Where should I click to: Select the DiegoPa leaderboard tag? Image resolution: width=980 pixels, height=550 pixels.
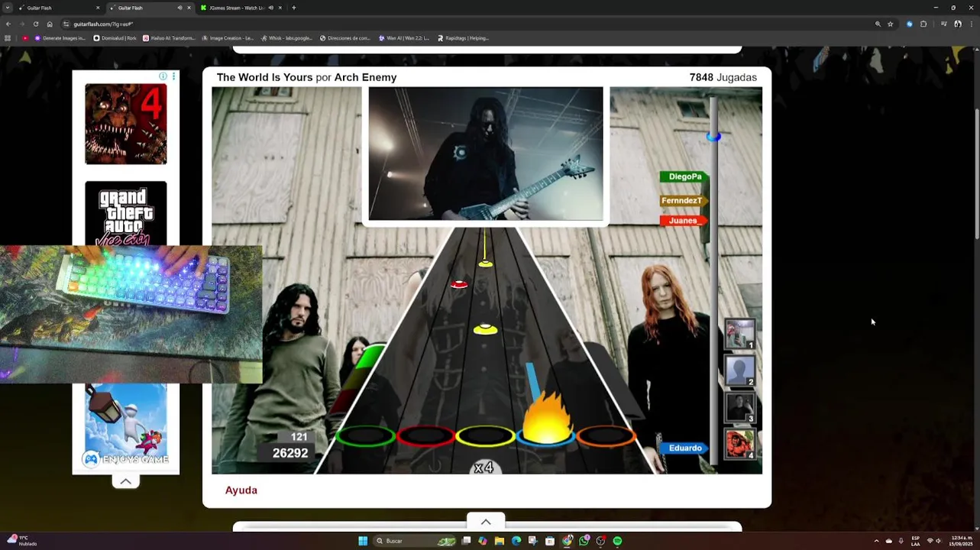coord(684,176)
